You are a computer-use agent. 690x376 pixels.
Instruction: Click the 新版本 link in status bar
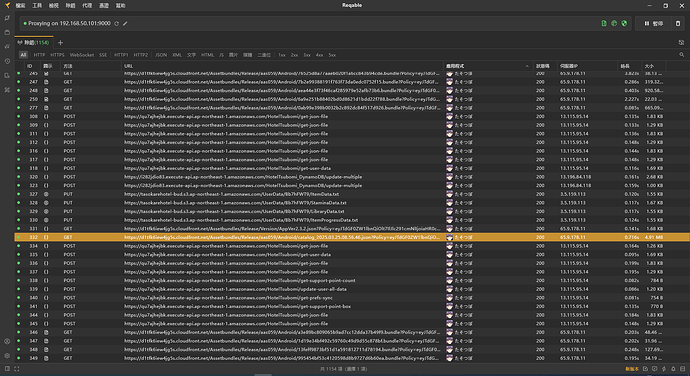632,369
